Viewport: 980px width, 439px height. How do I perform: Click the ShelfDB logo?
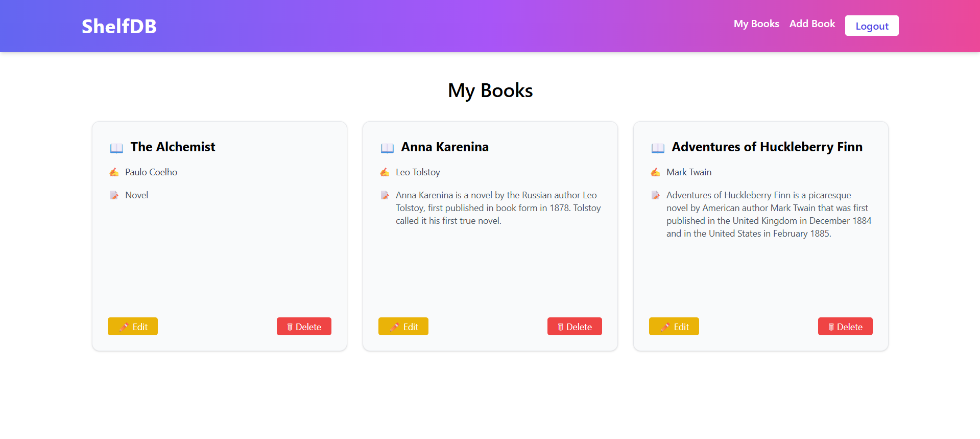(x=119, y=27)
